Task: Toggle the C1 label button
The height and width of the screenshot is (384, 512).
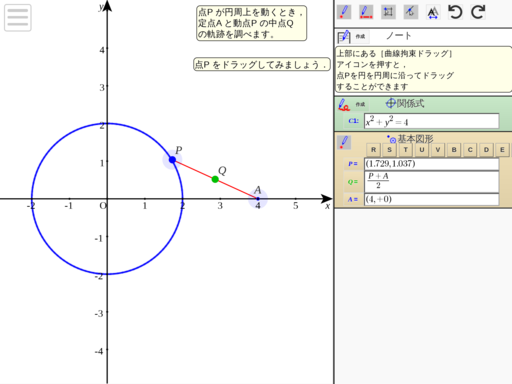Action: [x=353, y=121]
